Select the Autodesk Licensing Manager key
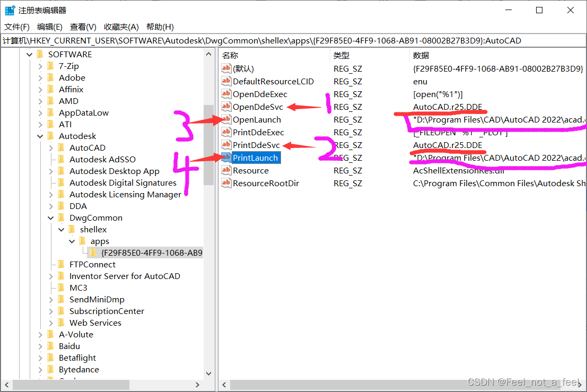Image resolution: width=587 pixels, height=392 pixels. pos(126,194)
